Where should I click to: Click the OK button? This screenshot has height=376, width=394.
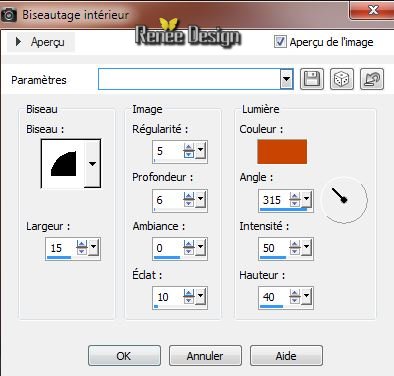point(124,356)
